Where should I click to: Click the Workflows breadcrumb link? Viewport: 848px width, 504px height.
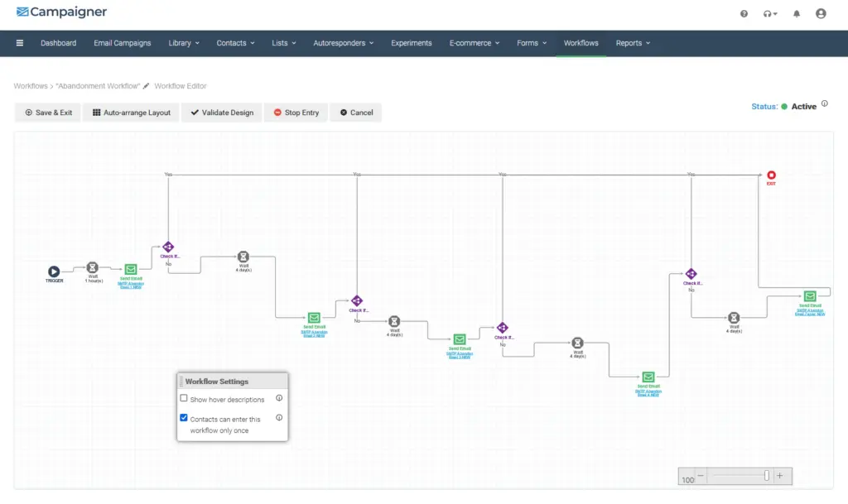[x=31, y=86]
